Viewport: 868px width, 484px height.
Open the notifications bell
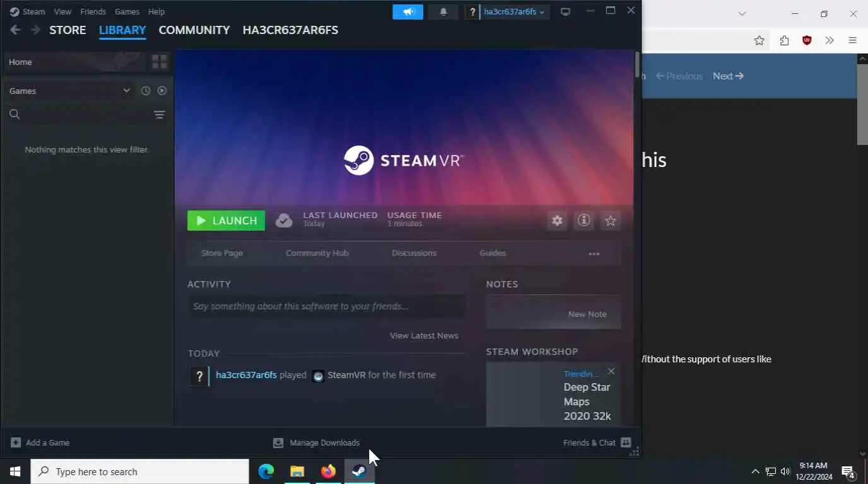click(x=443, y=12)
